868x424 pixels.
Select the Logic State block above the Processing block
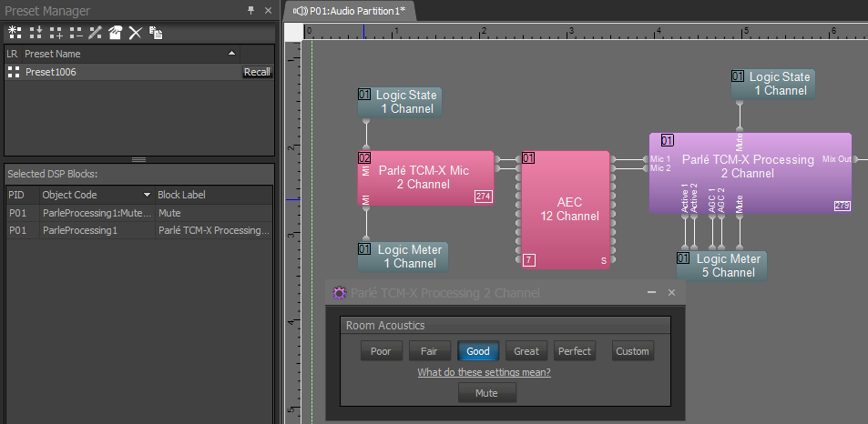coord(772,84)
